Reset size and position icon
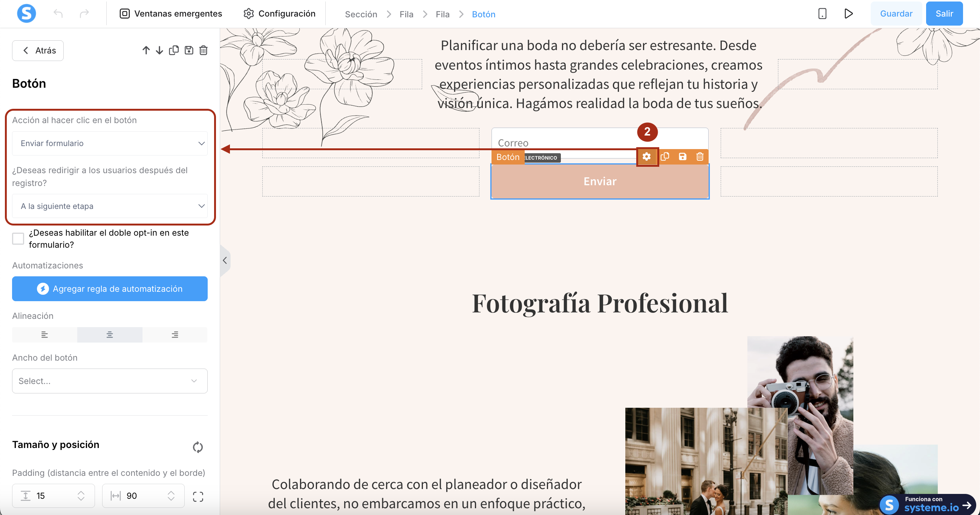Viewport: 980px width, 515px height. coord(198,447)
